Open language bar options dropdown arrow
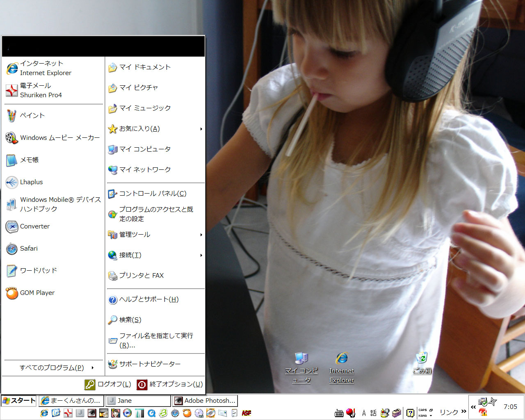Image resolution: width=525 pixels, height=420 pixels. (431, 415)
